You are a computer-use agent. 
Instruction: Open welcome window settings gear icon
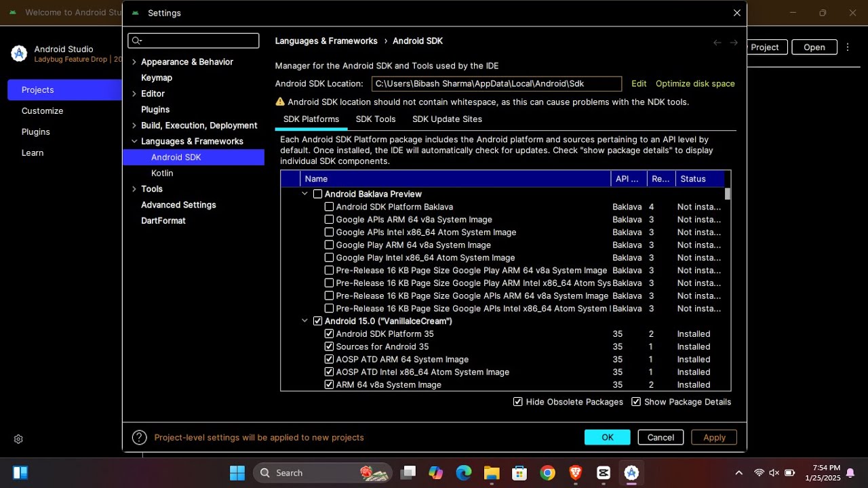[x=18, y=439]
